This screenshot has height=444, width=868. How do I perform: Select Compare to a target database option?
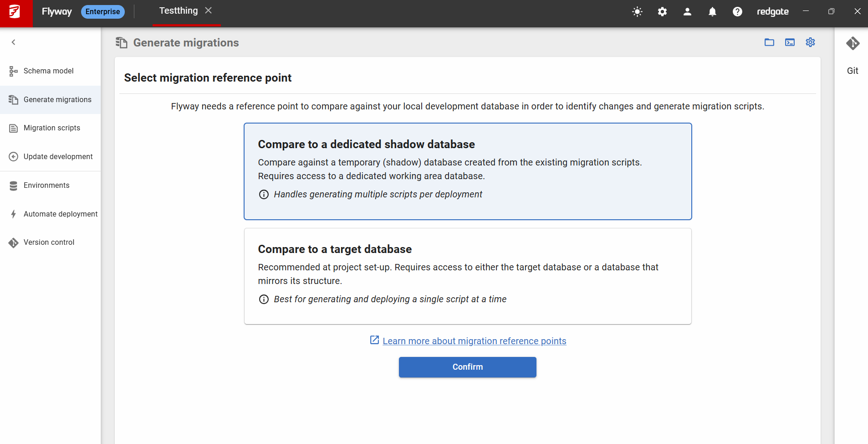point(468,276)
